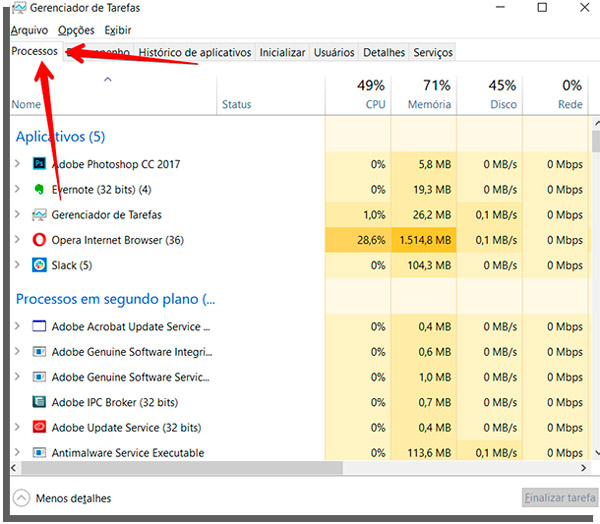Expand the Slack (5) process group
The image size is (600, 524).
17,265
